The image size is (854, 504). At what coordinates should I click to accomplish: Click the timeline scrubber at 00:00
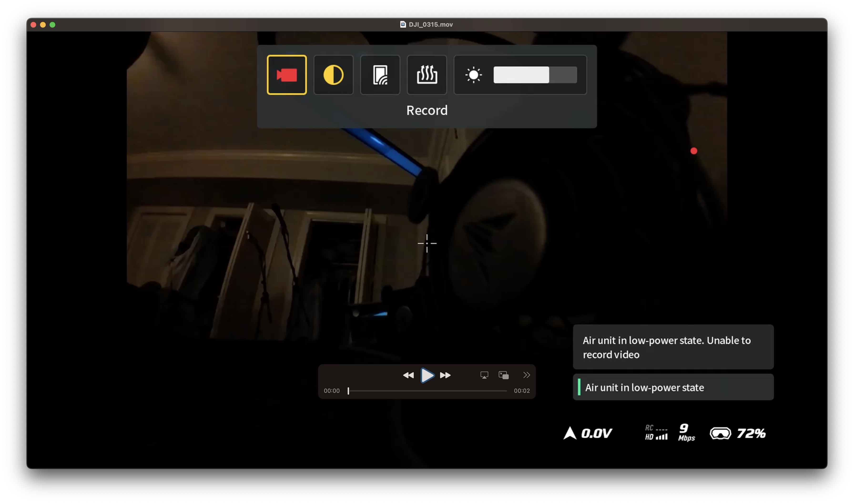tap(348, 391)
